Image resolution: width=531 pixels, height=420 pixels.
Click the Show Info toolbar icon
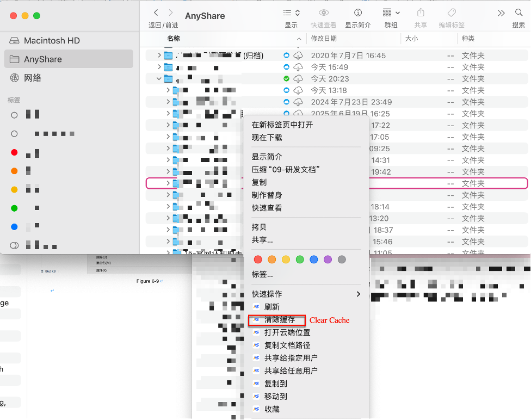358,13
